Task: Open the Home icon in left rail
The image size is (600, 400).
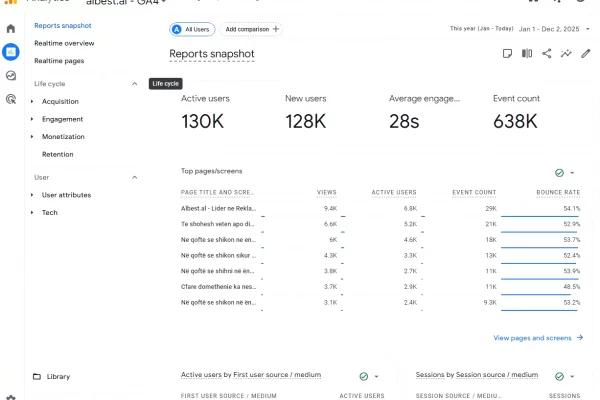Action: point(11,28)
